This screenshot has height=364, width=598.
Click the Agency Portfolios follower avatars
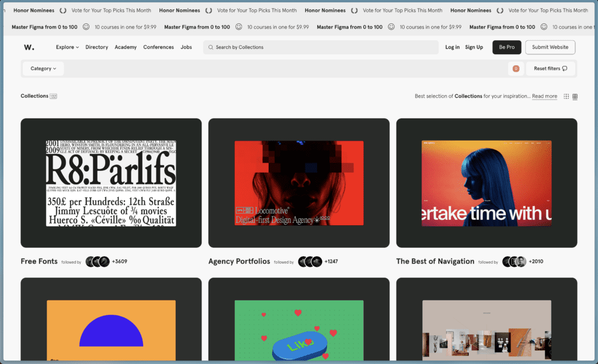pyautogui.click(x=310, y=261)
